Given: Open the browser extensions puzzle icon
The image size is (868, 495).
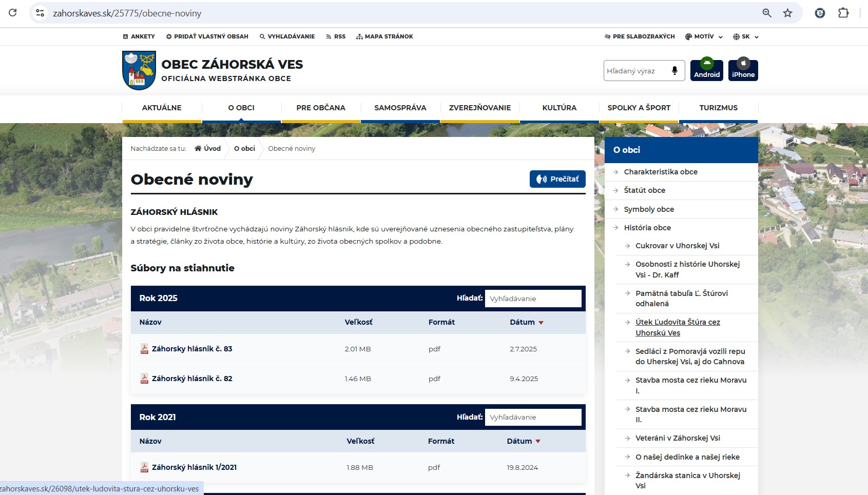Looking at the screenshot, I should [843, 13].
